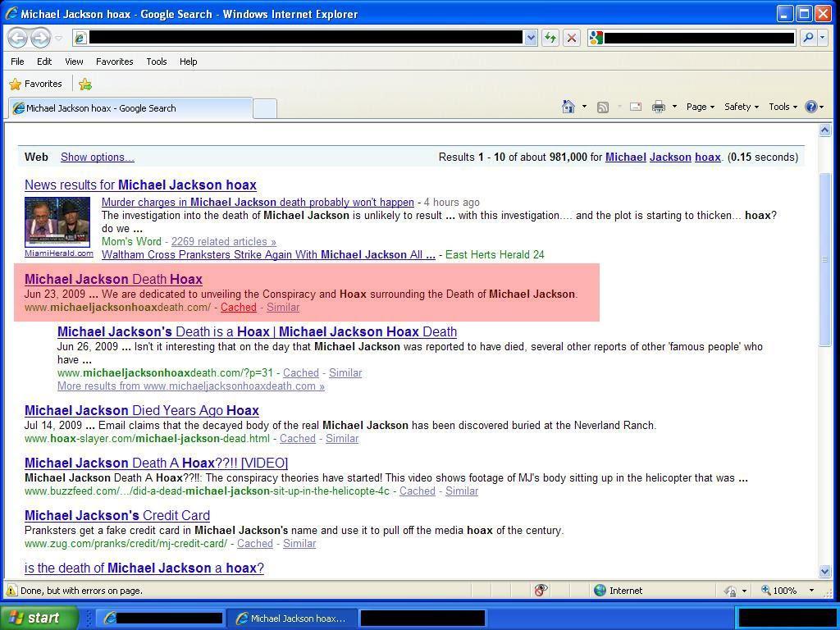This screenshot has width=840, height=630.
Task: Click the Google search provider icon
Action: tap(596, 38)
